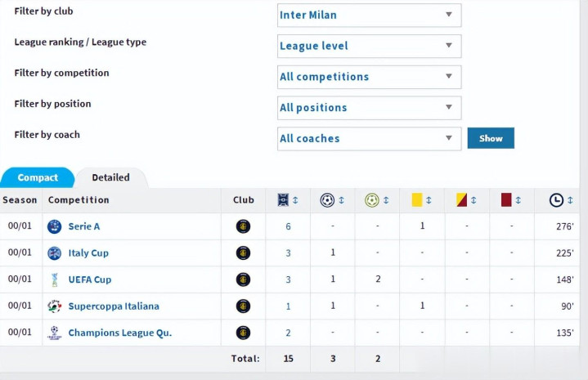
Task: Expand the League level dropdown
Action: (x=369, y=46)
